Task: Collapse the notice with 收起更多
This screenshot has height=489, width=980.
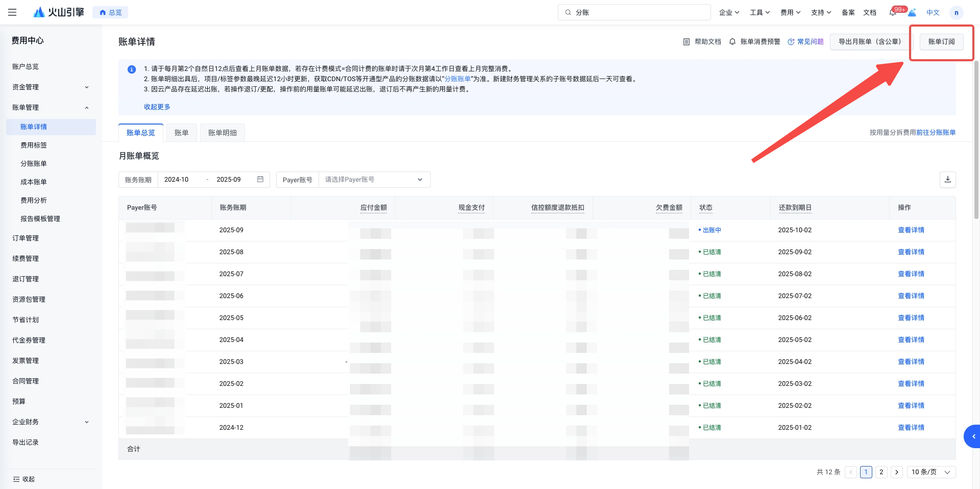Action: click(x=157, y=107)
